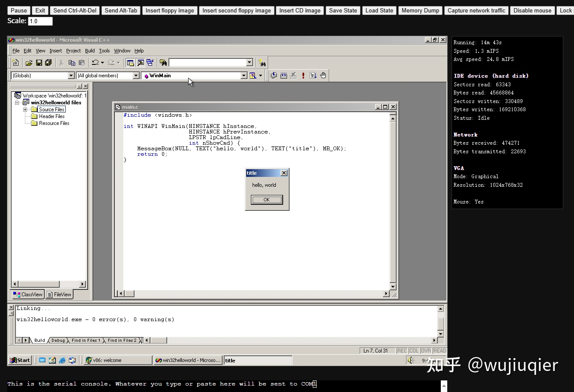Click the Execute Program exclamation icon

point(303,76)
